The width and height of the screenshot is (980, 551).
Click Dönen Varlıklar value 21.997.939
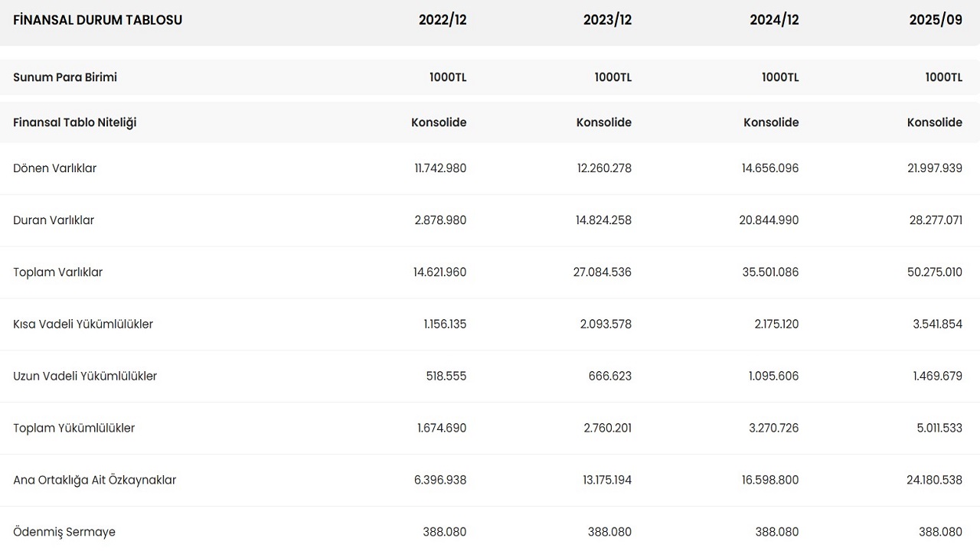coord(935,168)
